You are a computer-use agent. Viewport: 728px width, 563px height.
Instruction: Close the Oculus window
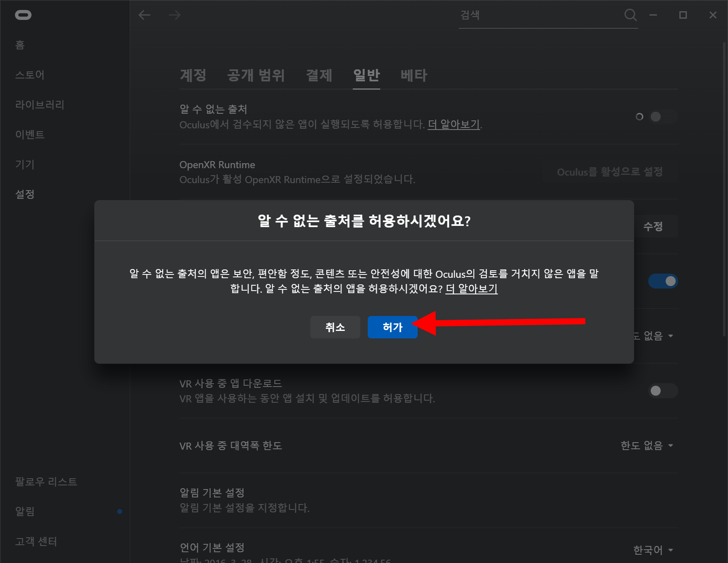pos(713,15)
